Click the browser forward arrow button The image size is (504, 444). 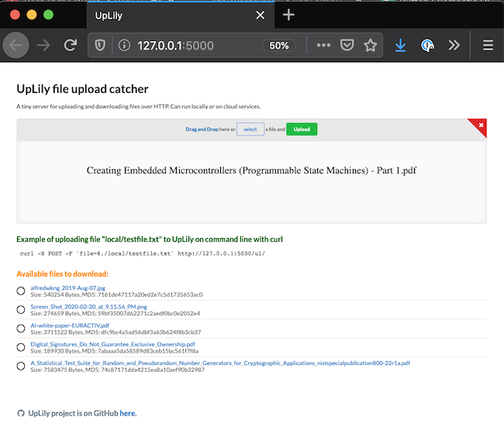click(x=43, y=45)
